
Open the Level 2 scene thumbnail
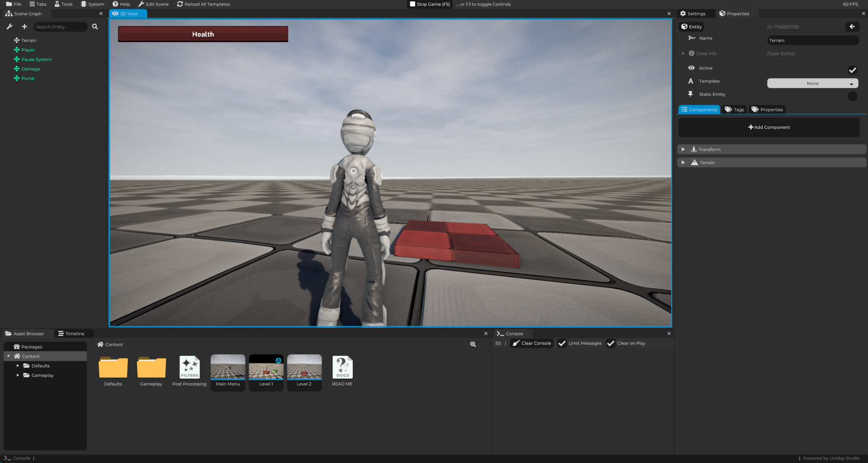coord(304,368)
